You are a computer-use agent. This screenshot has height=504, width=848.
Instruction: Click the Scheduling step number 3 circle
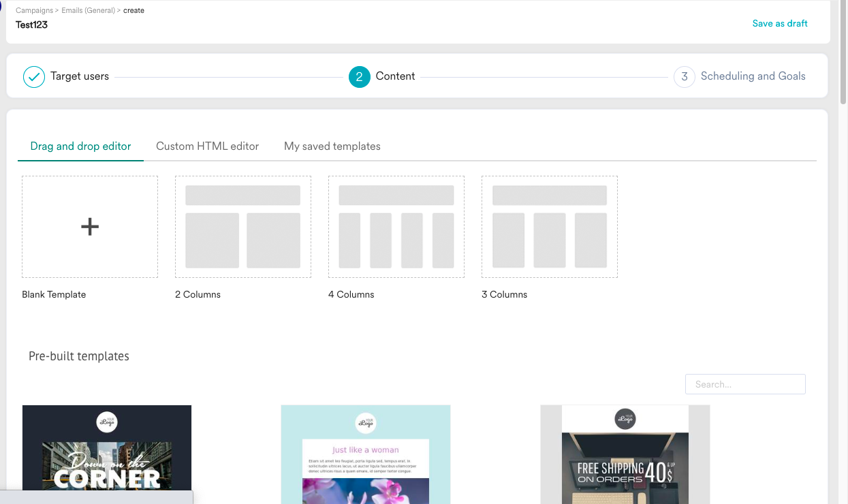pos(685,77)
